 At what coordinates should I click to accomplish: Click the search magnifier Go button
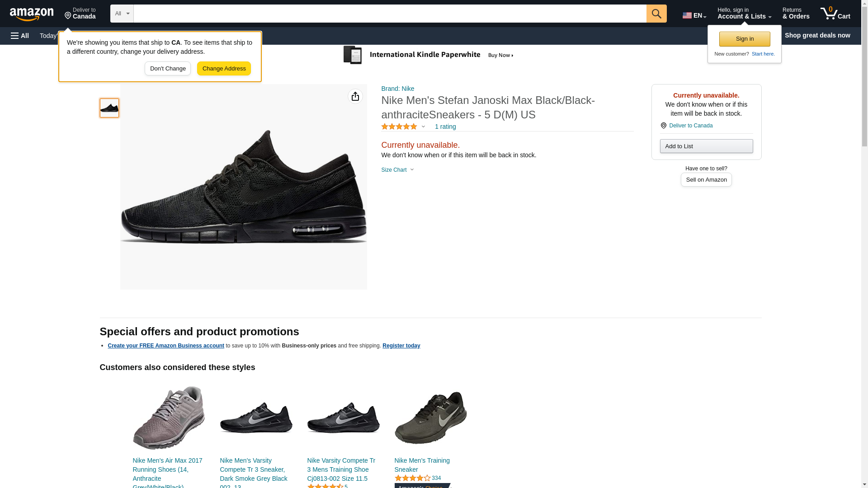656,14
